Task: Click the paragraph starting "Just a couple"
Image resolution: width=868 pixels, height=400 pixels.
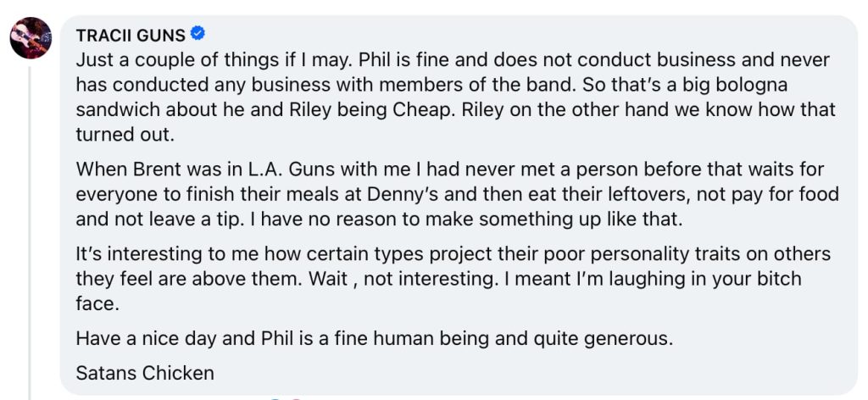Action: [x=456, y=97]
